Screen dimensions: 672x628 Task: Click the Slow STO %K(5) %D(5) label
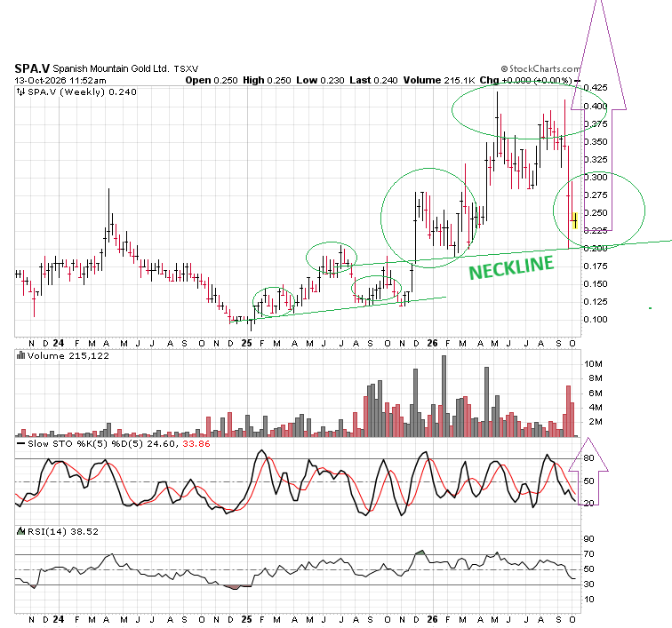(84, 443)
